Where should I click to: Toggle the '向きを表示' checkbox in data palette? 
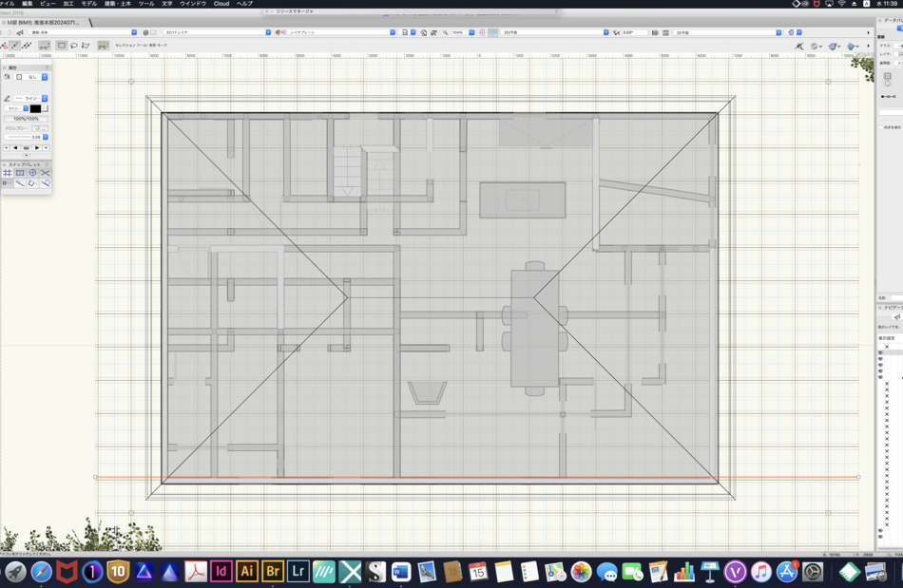tap(881, 126)
